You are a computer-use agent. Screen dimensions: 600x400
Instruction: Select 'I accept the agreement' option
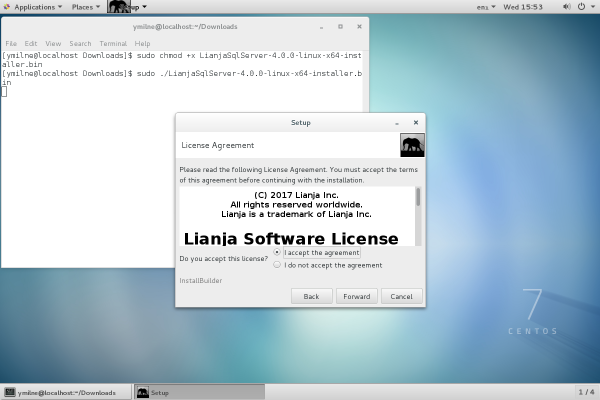(x=277, y=253)
